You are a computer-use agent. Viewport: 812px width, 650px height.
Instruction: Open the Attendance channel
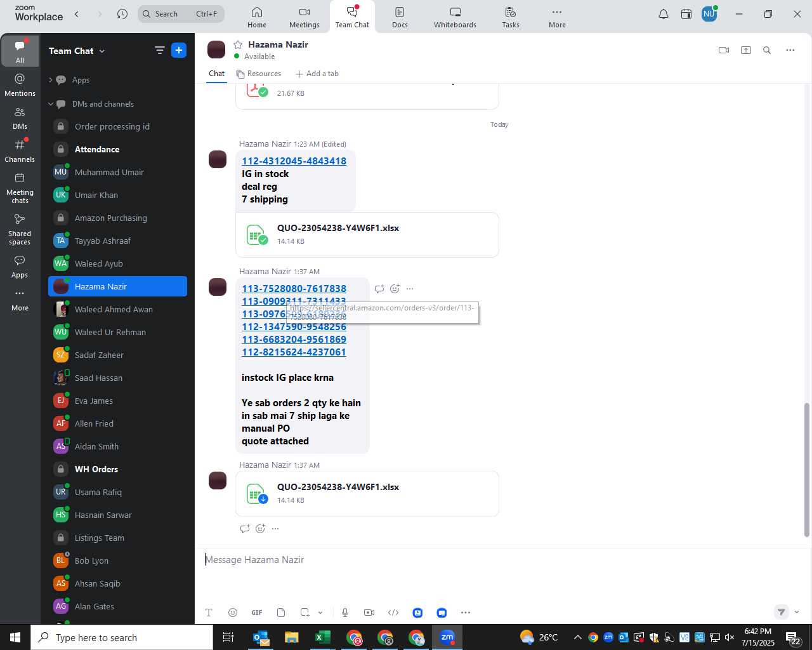click(x=118, y=149)
